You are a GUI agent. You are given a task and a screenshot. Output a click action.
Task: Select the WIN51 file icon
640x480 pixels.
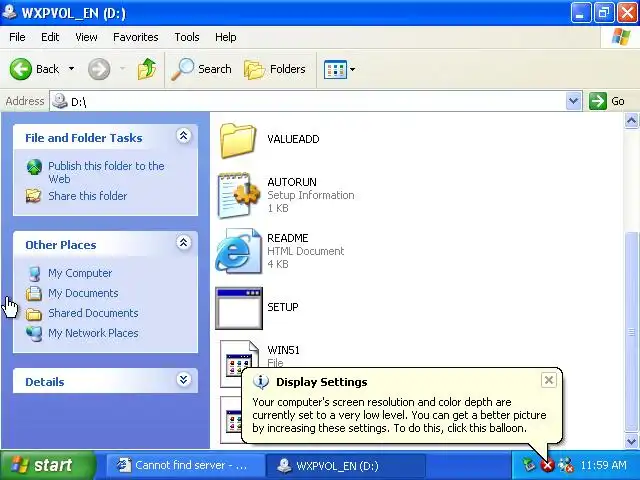point(240,363)
